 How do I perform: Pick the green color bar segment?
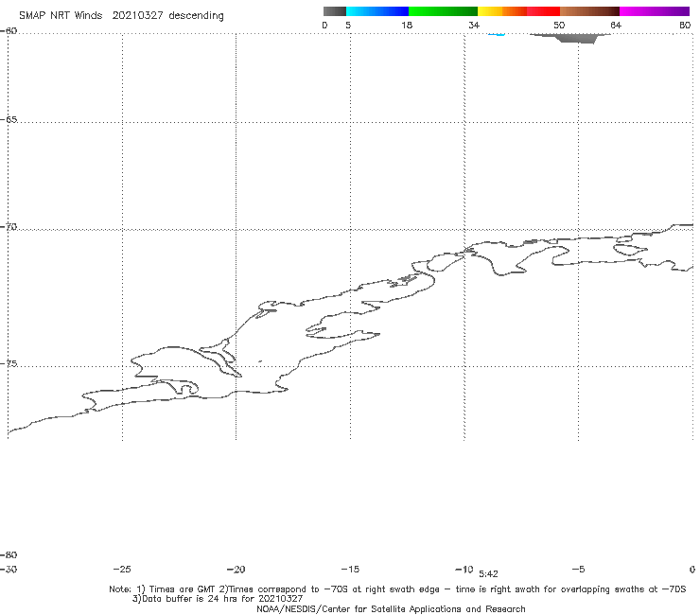click(x=443, y=11)
